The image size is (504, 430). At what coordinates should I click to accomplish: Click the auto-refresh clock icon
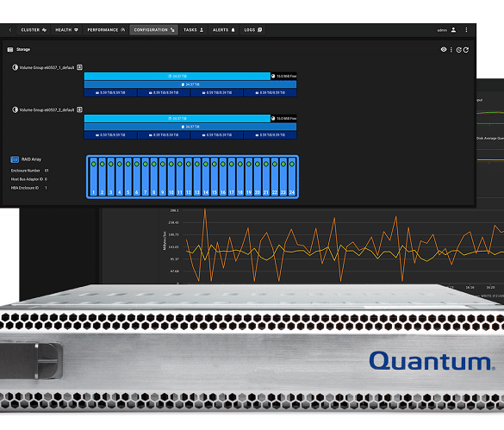458,50
